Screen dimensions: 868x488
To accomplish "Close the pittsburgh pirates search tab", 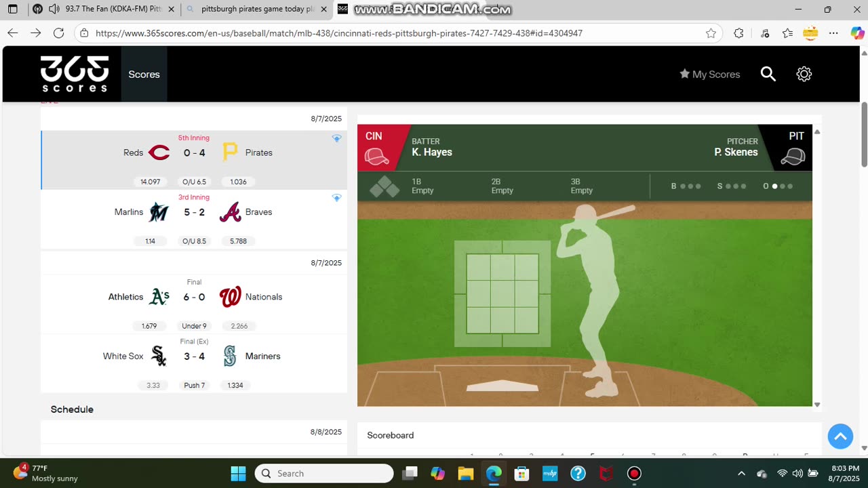I will (323, 9).
